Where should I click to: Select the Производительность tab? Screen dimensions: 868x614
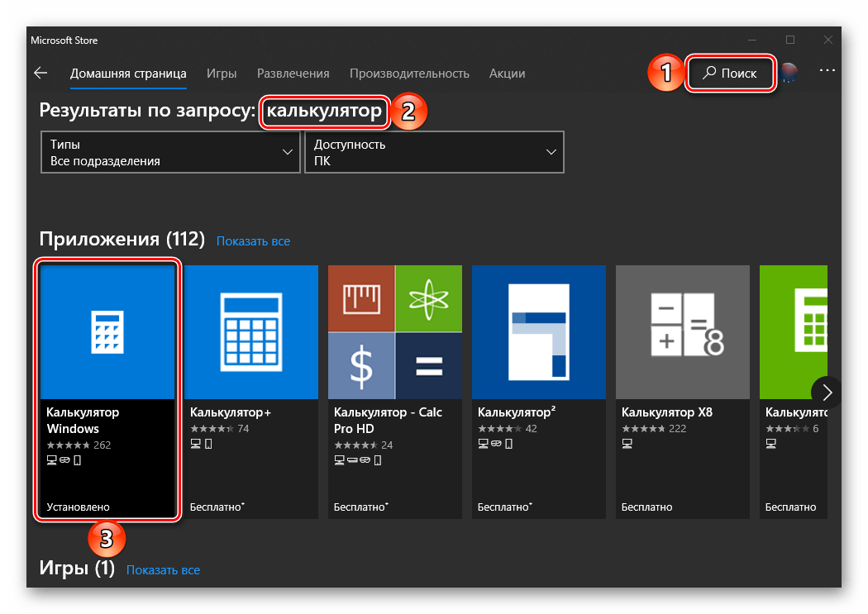click(x=409, y=74)
